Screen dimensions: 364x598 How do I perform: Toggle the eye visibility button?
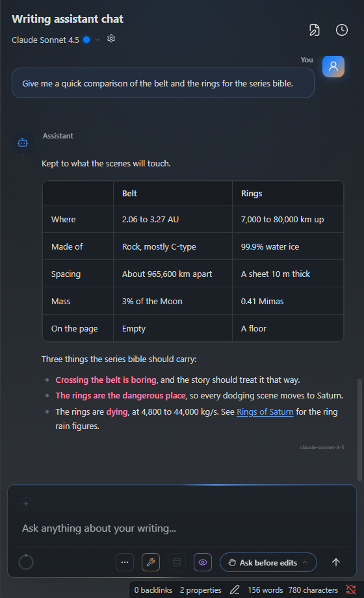click(x=203, y=562)
